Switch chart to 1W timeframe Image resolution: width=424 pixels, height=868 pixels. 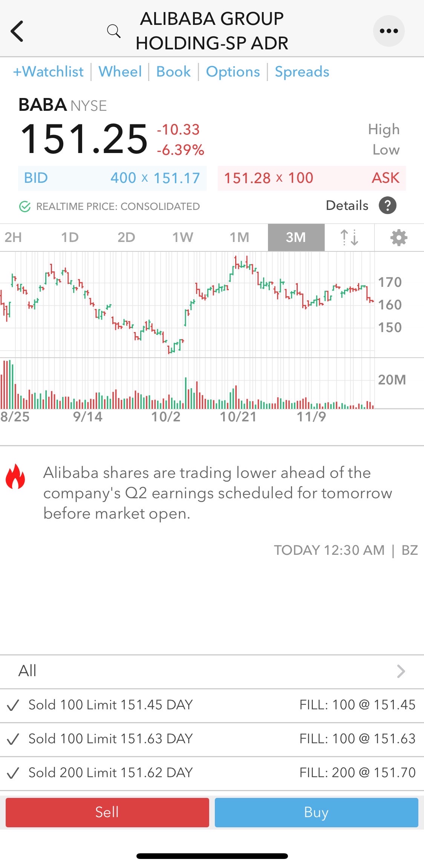point(183,237)
